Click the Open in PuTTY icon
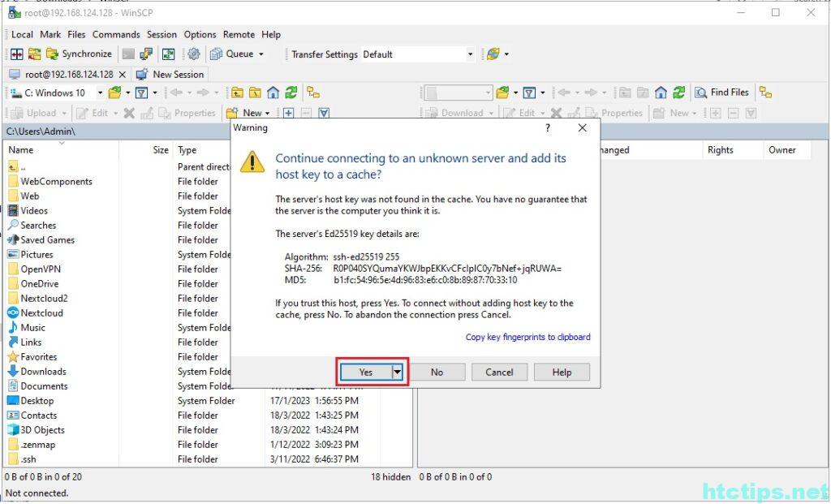Image resolution: width=831 pixels, height=504 pixels. tap(146, 54)
